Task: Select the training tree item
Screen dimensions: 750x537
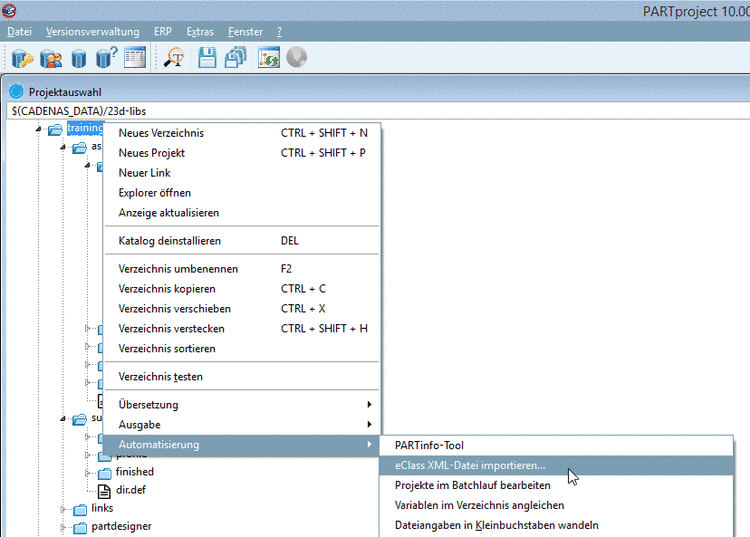Action: [85, 128]
